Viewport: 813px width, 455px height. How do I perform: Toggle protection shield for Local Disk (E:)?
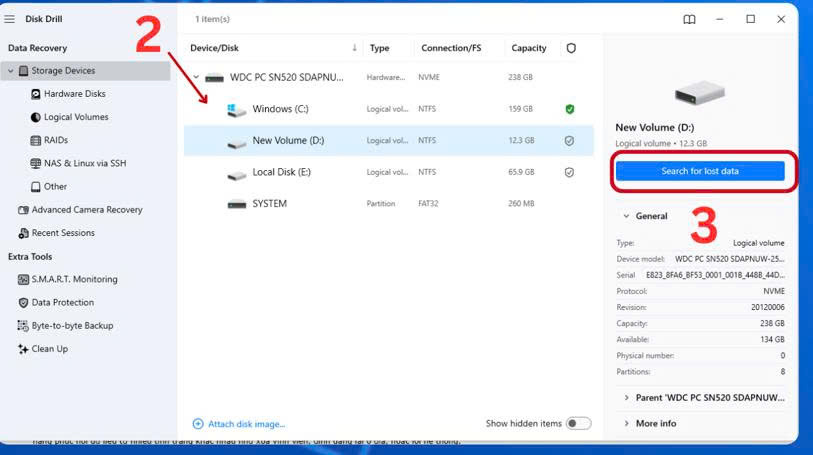[569, 173]
